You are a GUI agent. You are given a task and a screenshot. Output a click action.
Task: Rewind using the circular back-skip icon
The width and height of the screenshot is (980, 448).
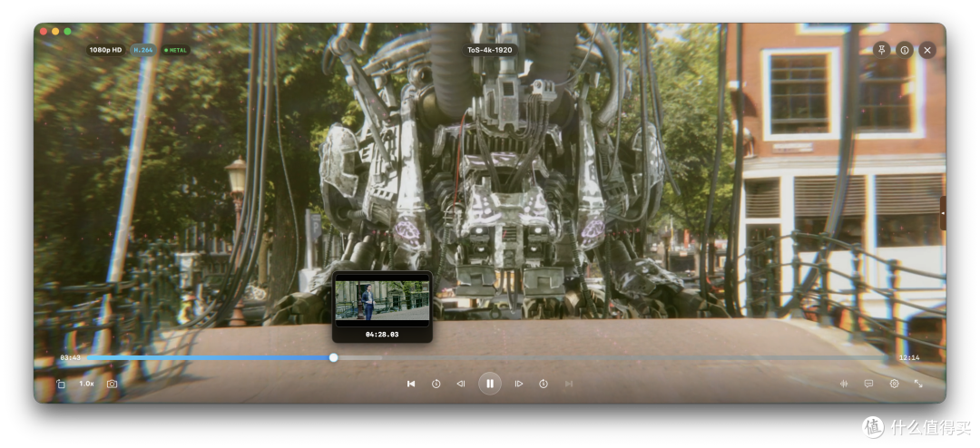pyautogui.click(x=436, y=384)
